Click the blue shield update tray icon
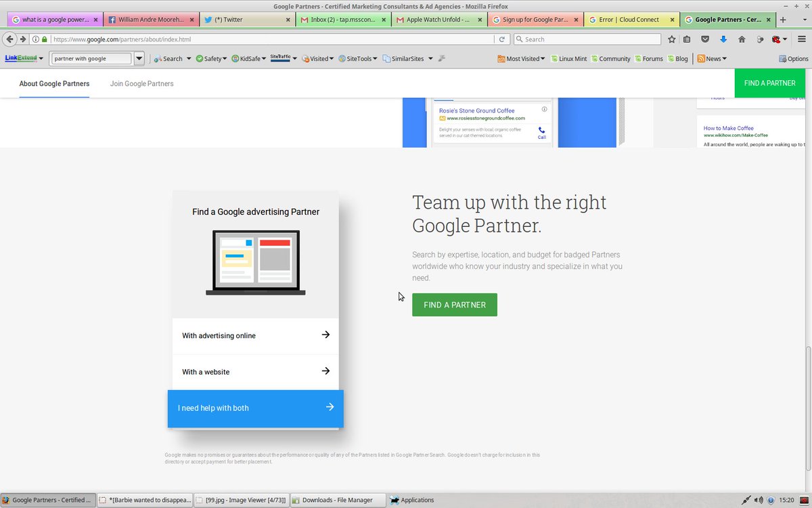 [771, 500]
